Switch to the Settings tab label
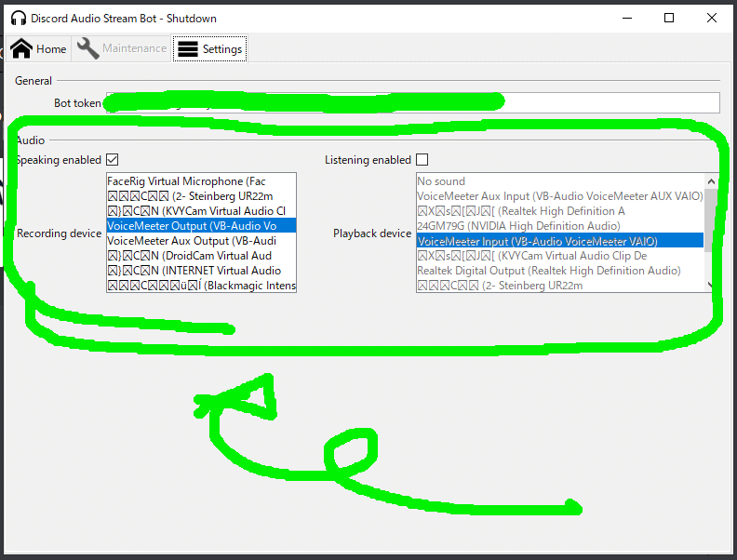This screenshot has height=560, width=737. click(x=222, y=49)
